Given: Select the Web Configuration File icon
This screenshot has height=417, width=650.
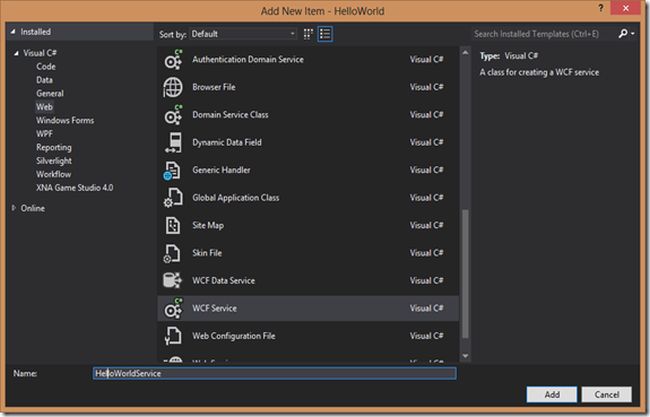Looking at the screenshot, I should pyautogui.click(x=173, y=336).
